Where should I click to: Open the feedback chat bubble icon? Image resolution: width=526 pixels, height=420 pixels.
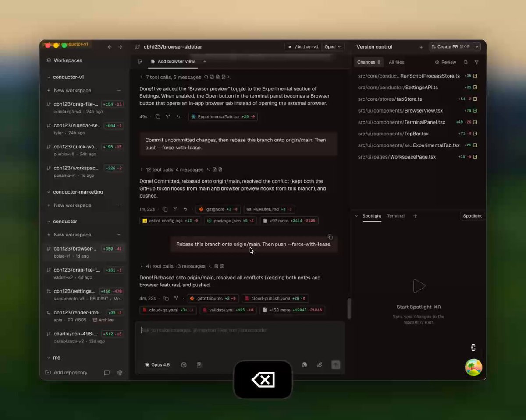[107, 373]
